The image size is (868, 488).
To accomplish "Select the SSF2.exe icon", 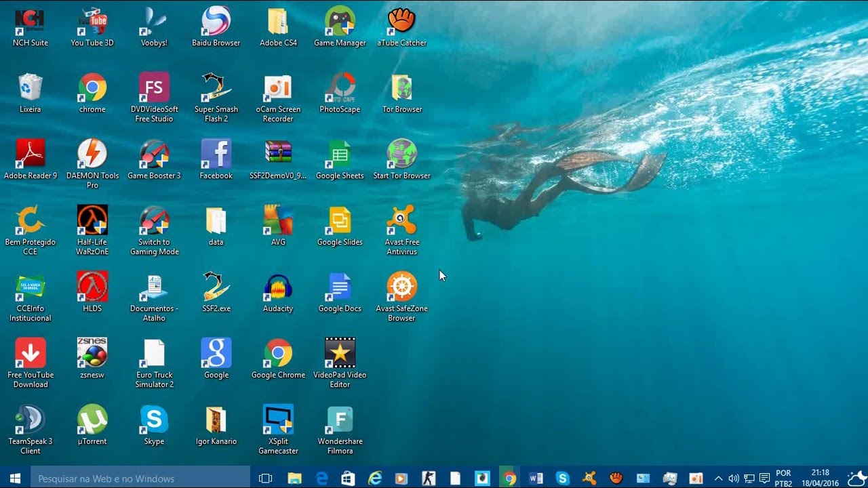I will pyautogui.click(x=216, y=293).
